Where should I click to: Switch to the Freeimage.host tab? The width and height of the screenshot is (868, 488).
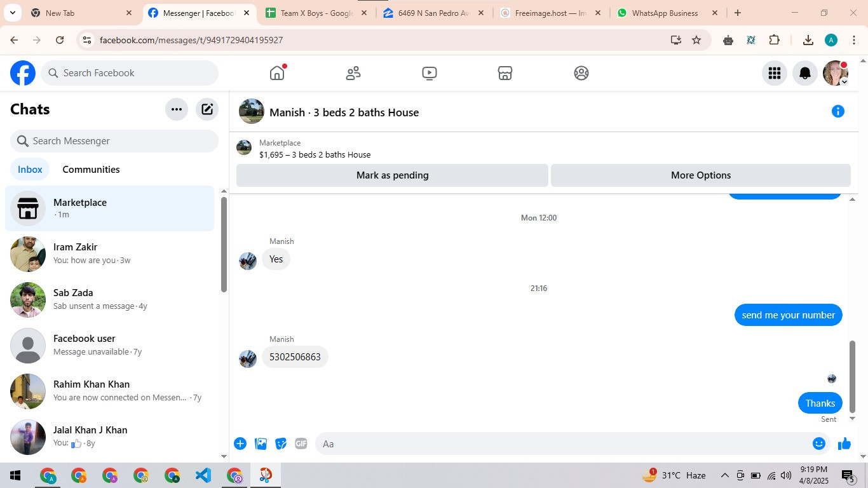[551, 13]
